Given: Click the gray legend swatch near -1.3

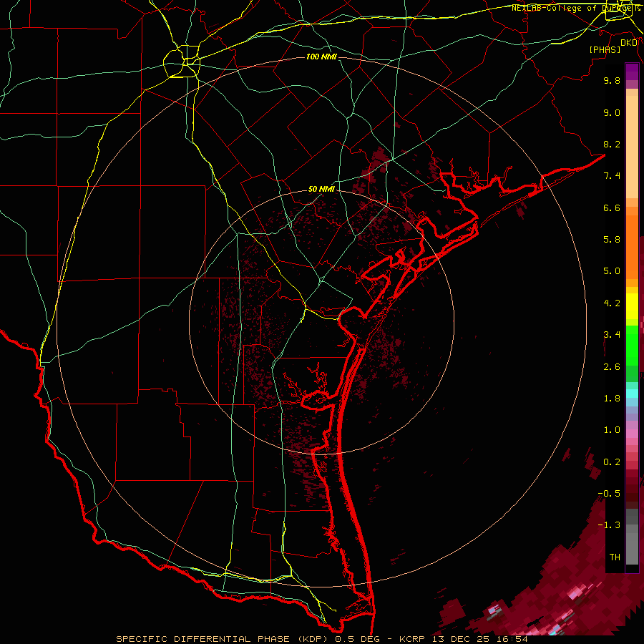Looking at the screenshot, I should 632,529.
